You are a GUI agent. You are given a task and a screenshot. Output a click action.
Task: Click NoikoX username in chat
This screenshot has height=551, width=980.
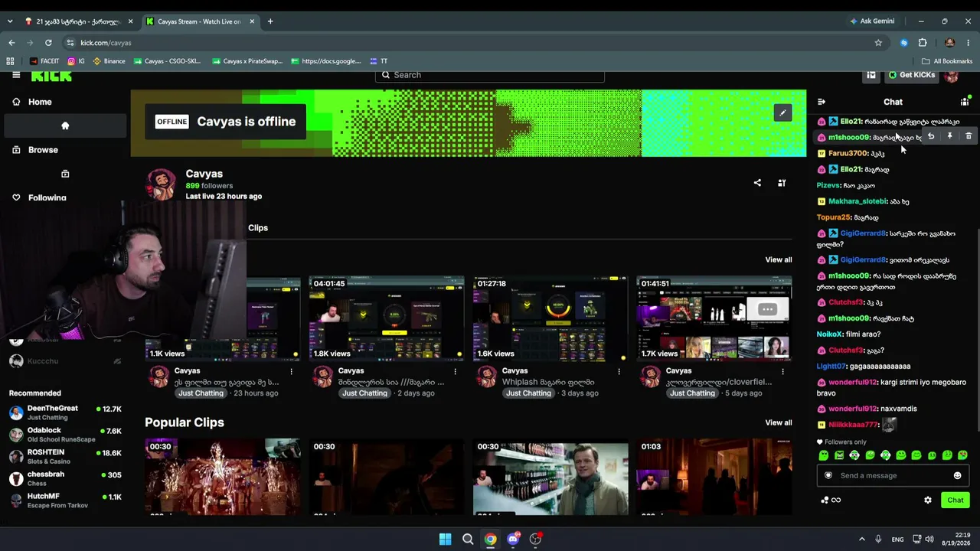[x=830, y=334]
